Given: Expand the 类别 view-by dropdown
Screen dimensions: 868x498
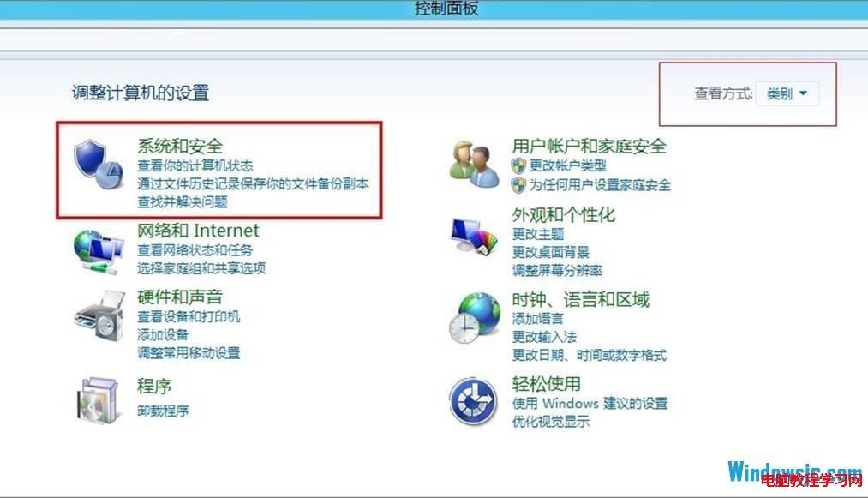Looking at the screenshot, I should tap(787, 93).
